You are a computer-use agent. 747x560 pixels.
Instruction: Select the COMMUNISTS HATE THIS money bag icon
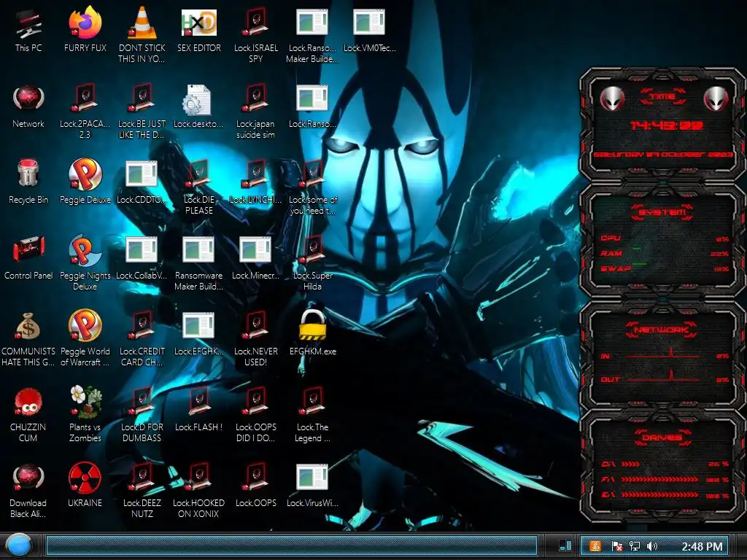28,326
